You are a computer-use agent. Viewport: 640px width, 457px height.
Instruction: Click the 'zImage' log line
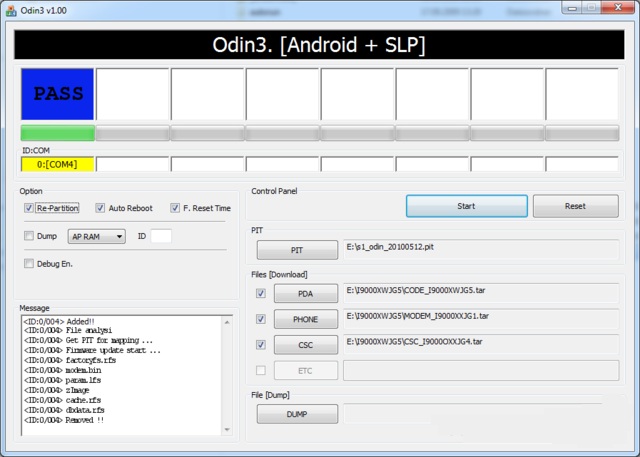[x=57, y=390]
